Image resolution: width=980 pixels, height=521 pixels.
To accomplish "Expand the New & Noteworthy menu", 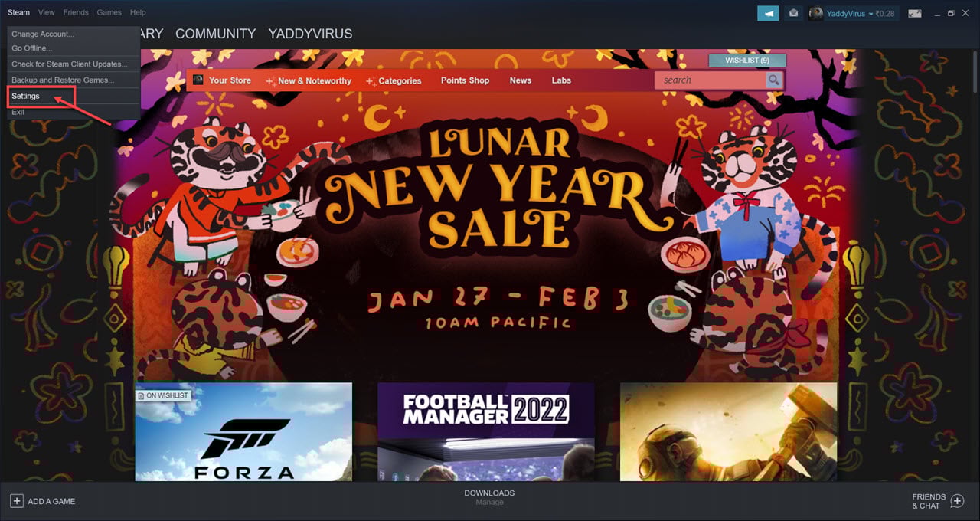I will tap(308, 80).
